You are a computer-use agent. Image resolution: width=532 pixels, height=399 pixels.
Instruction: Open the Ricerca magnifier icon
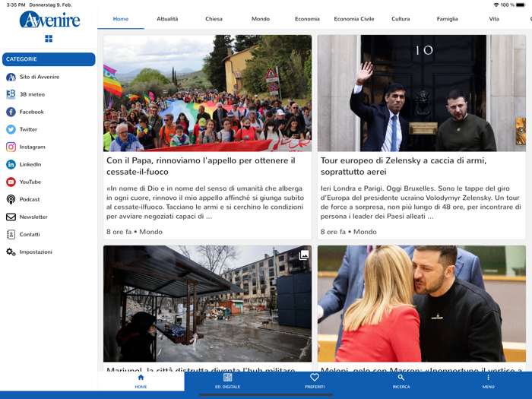[401, 377]
